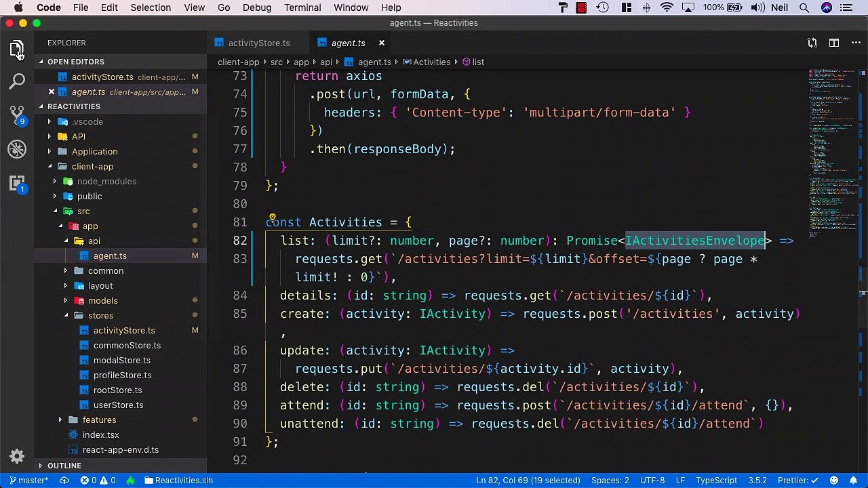Click the feedback smiley icon
The height and width of the screenshot is (488, 868).
point(835,480)
